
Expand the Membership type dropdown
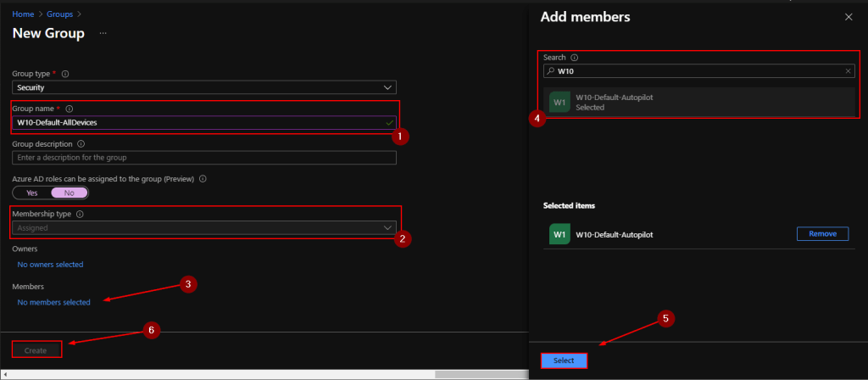pos(204,227)
